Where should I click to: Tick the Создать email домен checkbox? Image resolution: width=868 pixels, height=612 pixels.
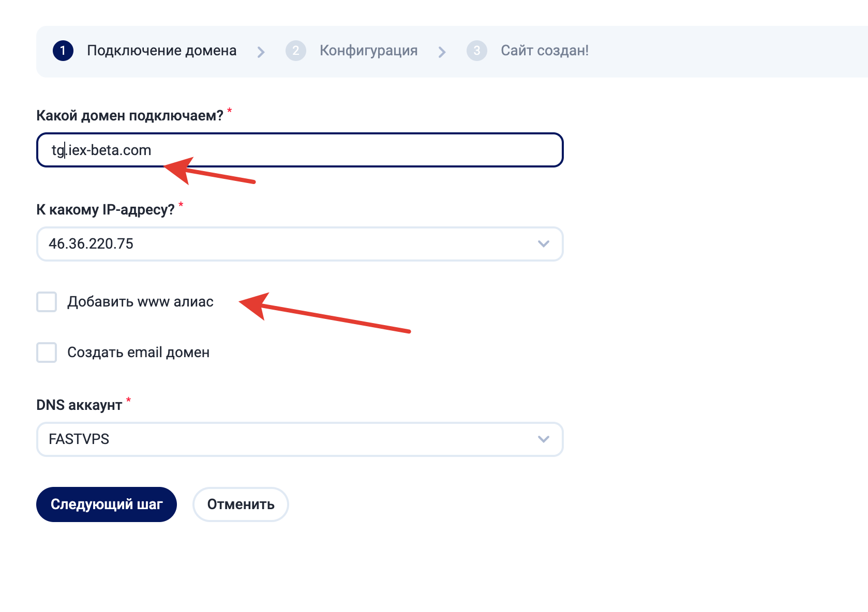point(47,353)
